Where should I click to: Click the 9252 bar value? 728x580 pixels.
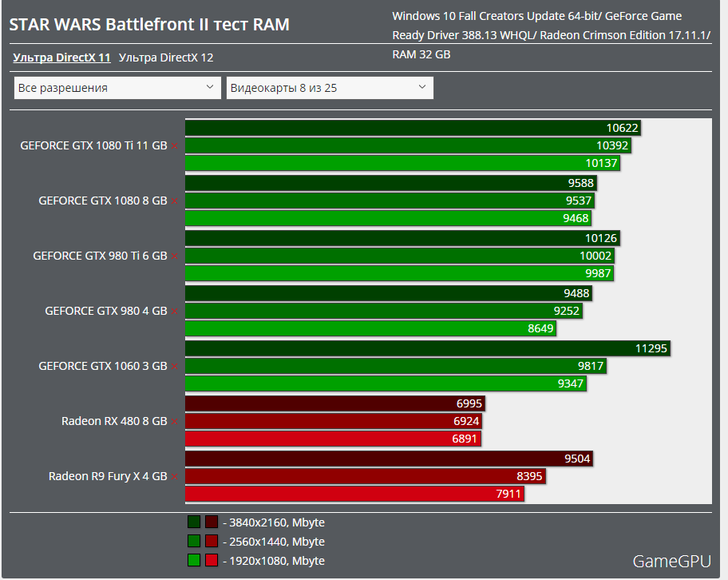coord(567,311)
